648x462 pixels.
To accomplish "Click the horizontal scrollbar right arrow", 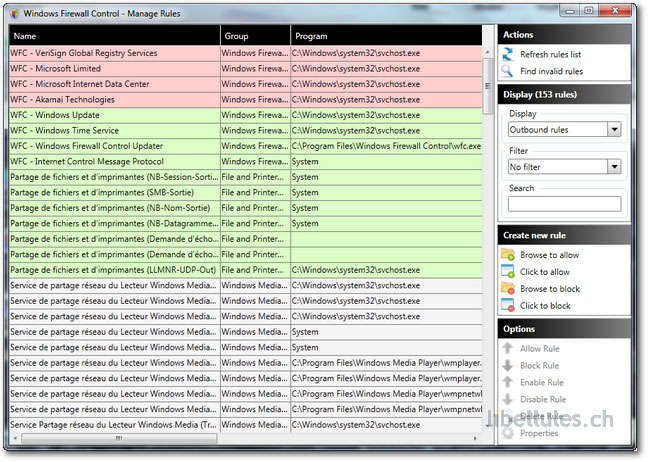I will pyautogui.click(x=475, y=438).
